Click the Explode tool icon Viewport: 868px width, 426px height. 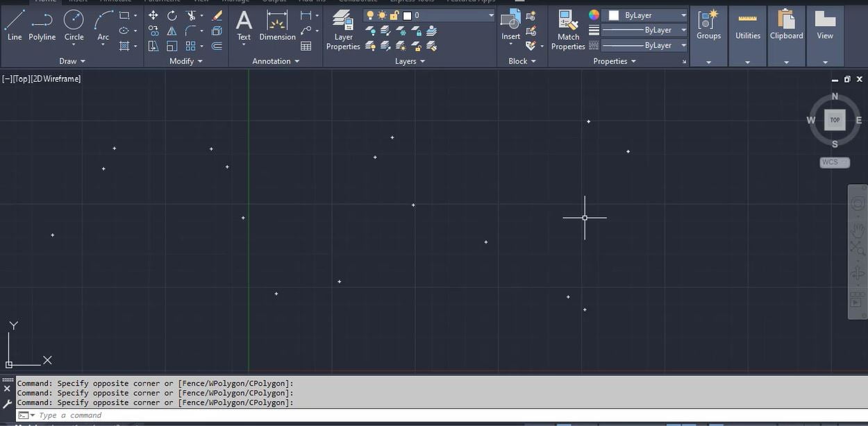pyautogui.click(x=217, y=31)
